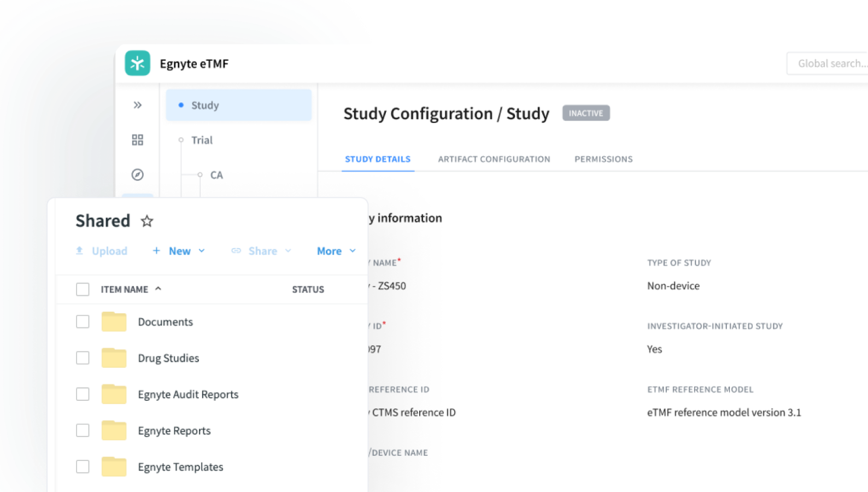
Task: Select the Egnyte Reports row checkbox
Action: 83,431
